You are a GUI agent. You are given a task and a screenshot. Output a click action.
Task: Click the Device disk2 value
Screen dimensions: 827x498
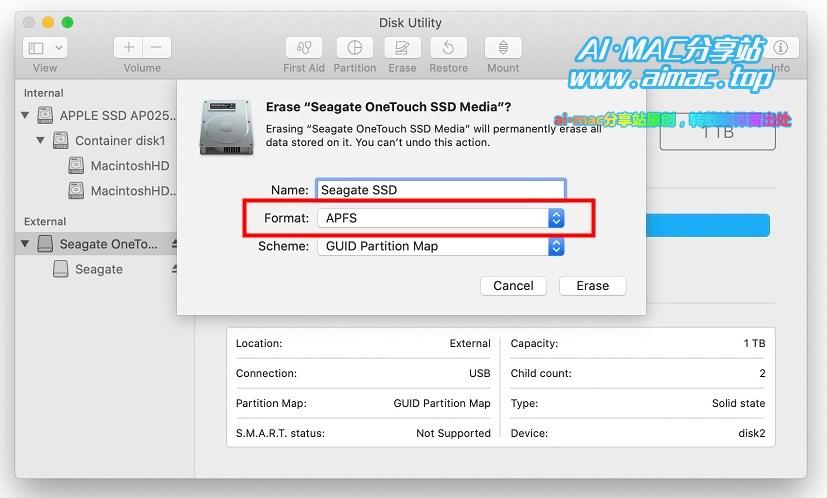click(x=752, y=433)
